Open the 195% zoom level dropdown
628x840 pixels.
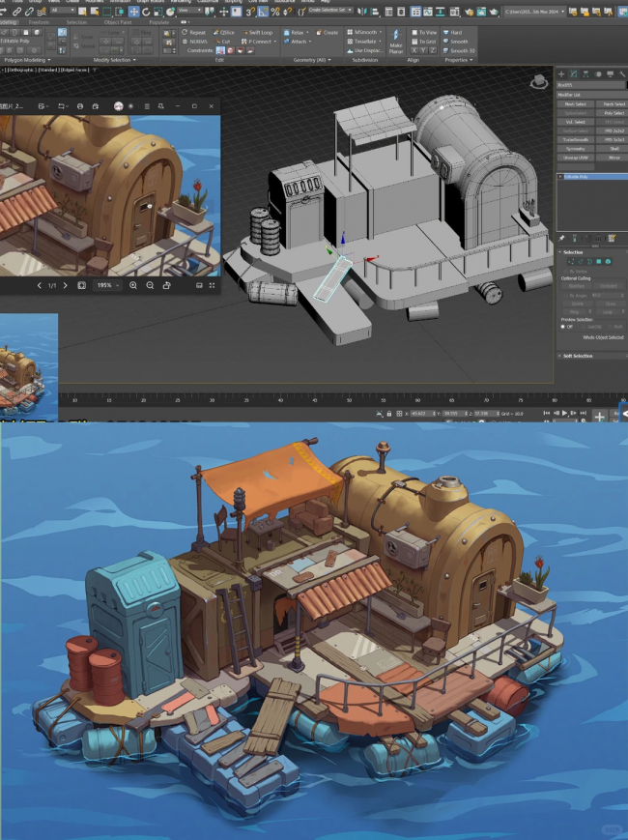point(104,285)
